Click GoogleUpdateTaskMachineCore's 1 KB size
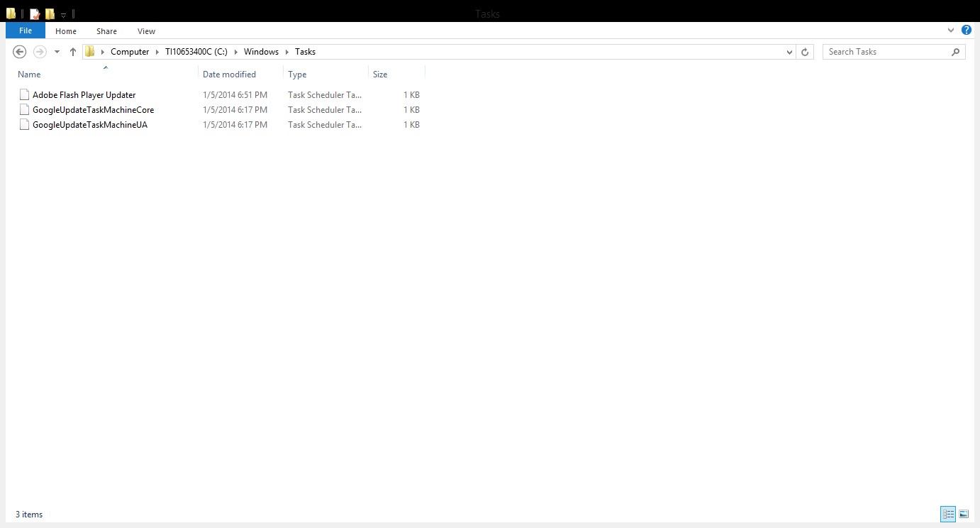 411,110
